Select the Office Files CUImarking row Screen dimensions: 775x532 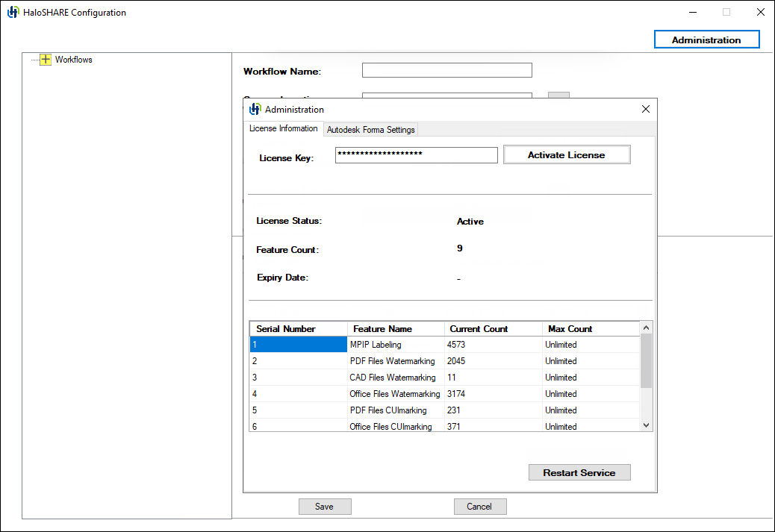point(396,426)
